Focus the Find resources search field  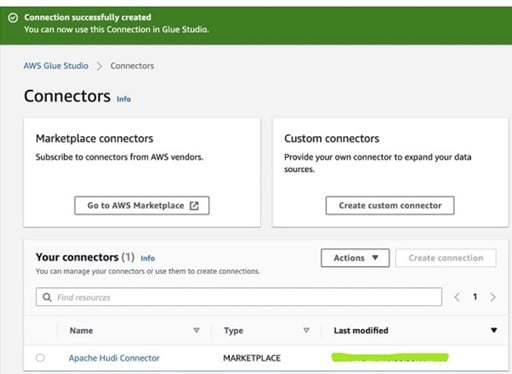[x=239, y=297]
